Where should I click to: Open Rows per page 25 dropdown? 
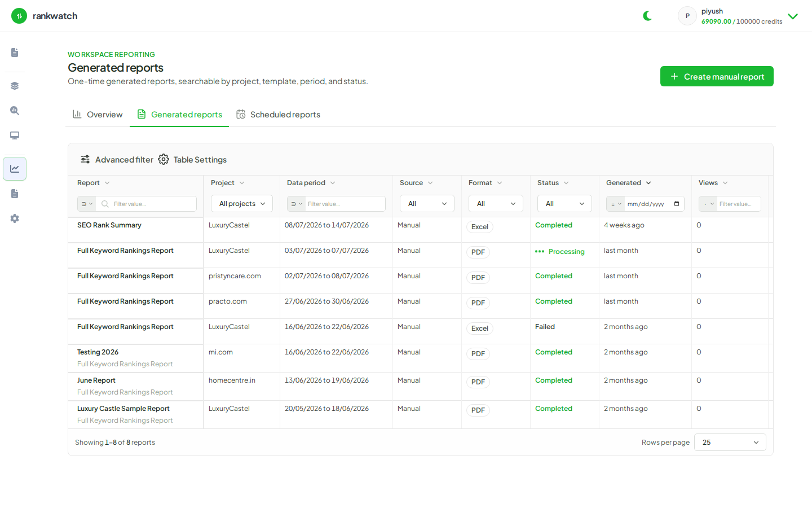point(730,443)
